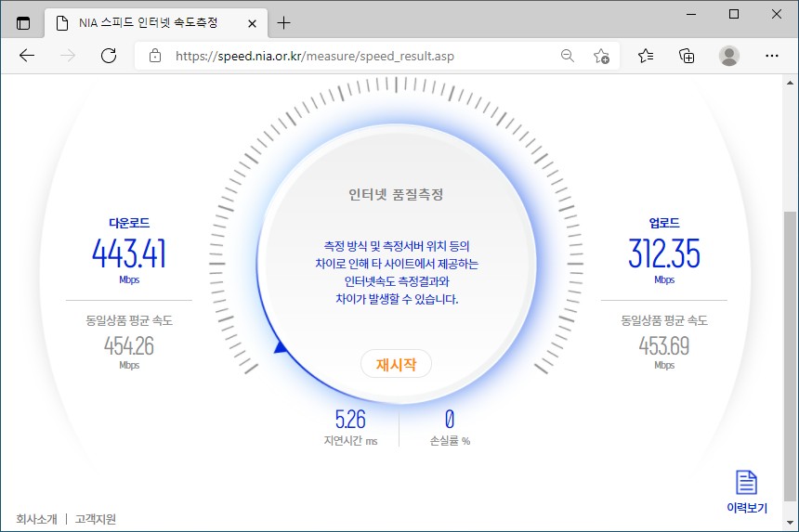Click the download speed value 443.41
The width and height of the screenshot is (799, 532).
129,253
